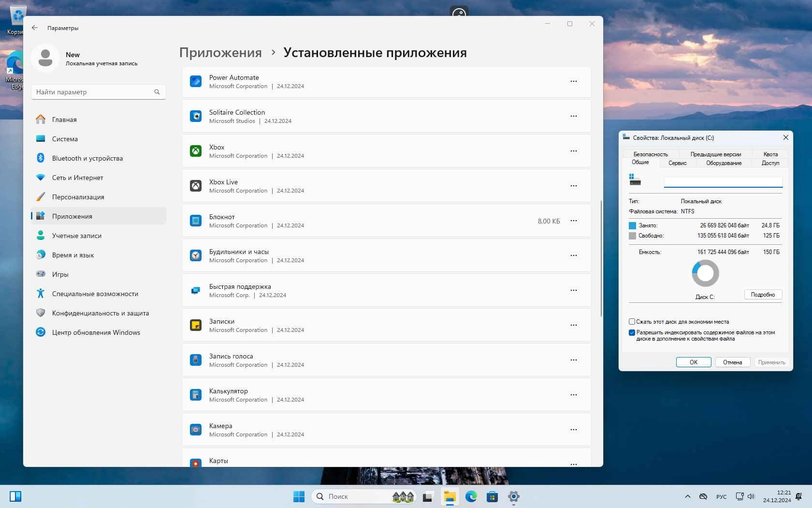Click the Запись голоса app icon
This screenshot has height=508, width=812.
pos(196,360)
